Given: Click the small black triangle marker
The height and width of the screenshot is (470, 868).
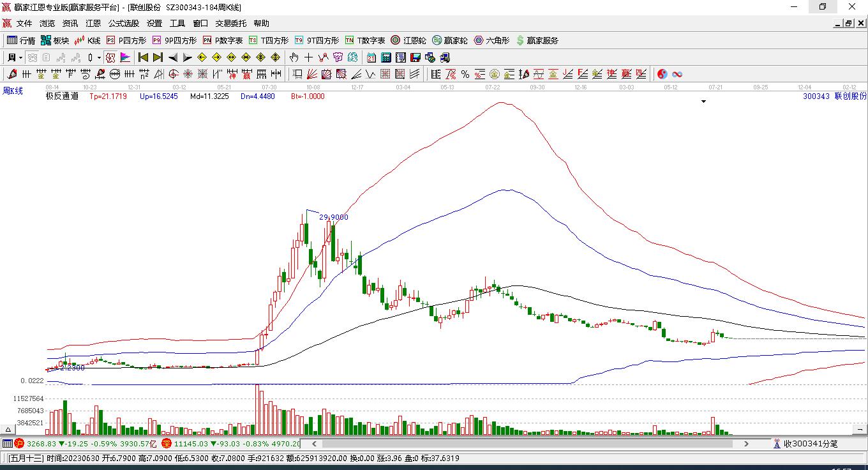Looking at the screenshot, I should coord(704,101).
